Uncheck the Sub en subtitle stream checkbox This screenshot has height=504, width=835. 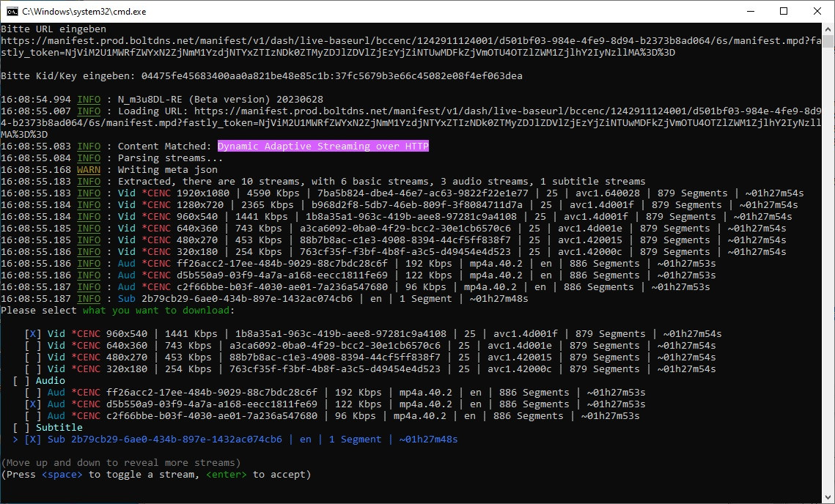pyautogui.click(x=33, y=440)
